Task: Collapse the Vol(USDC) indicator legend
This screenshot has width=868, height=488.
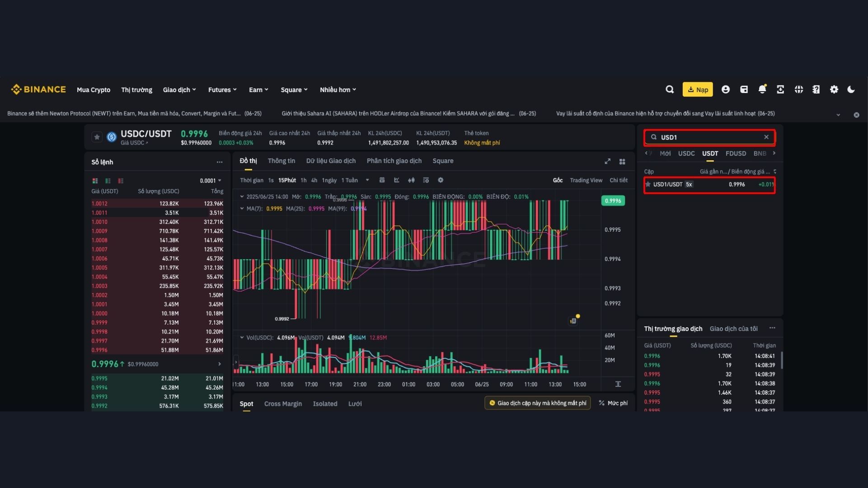Action: coord(242,338)
